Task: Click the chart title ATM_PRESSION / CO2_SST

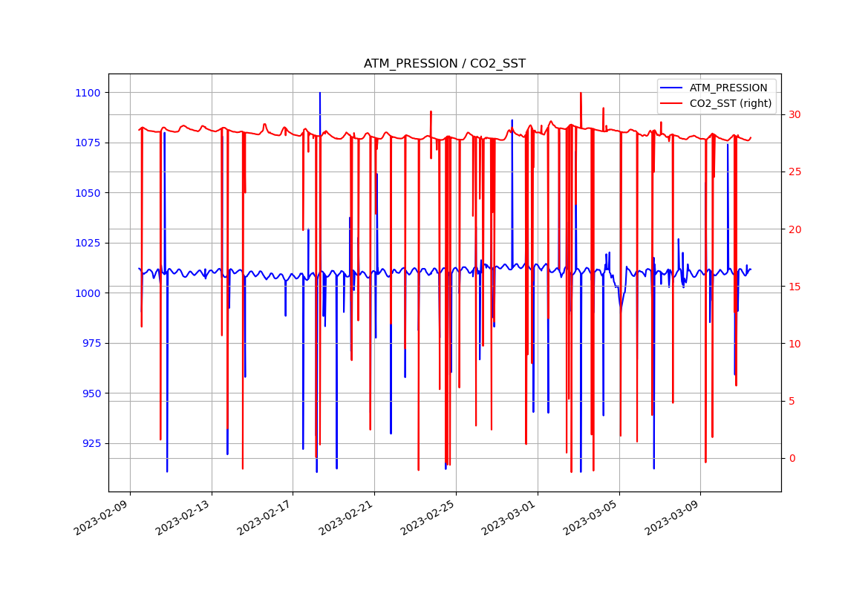Action: pos(444,64)
